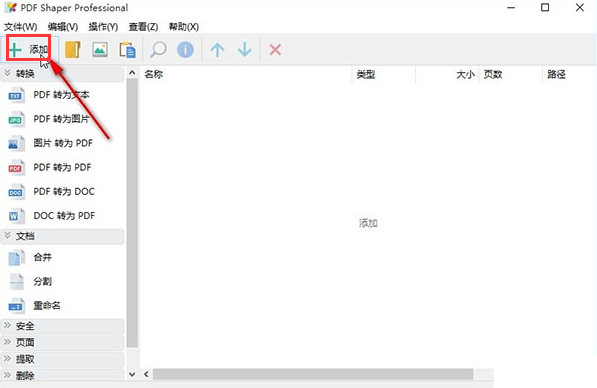Open the 操作(Y) menu
597x388 pixels.
pyautogui.click(x=103, y=27)
